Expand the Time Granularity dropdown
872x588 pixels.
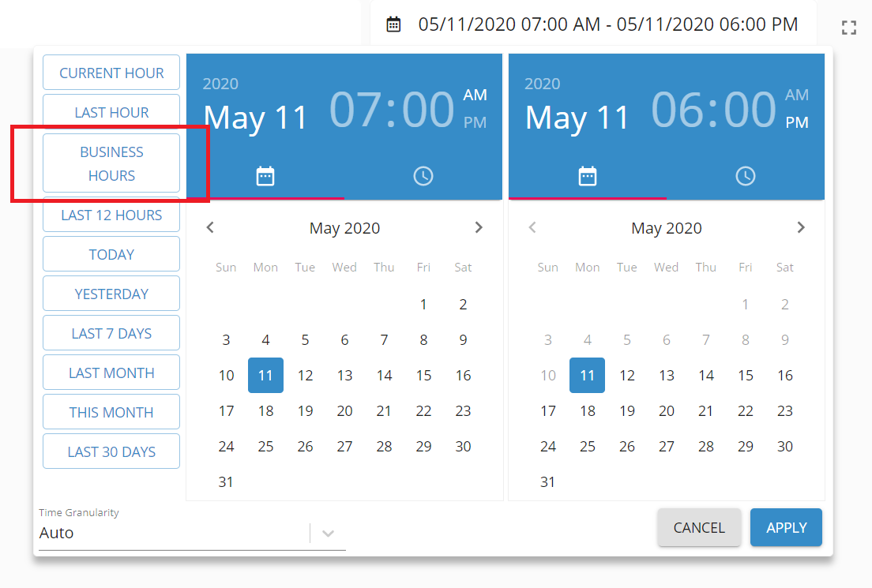pos(329,534)
